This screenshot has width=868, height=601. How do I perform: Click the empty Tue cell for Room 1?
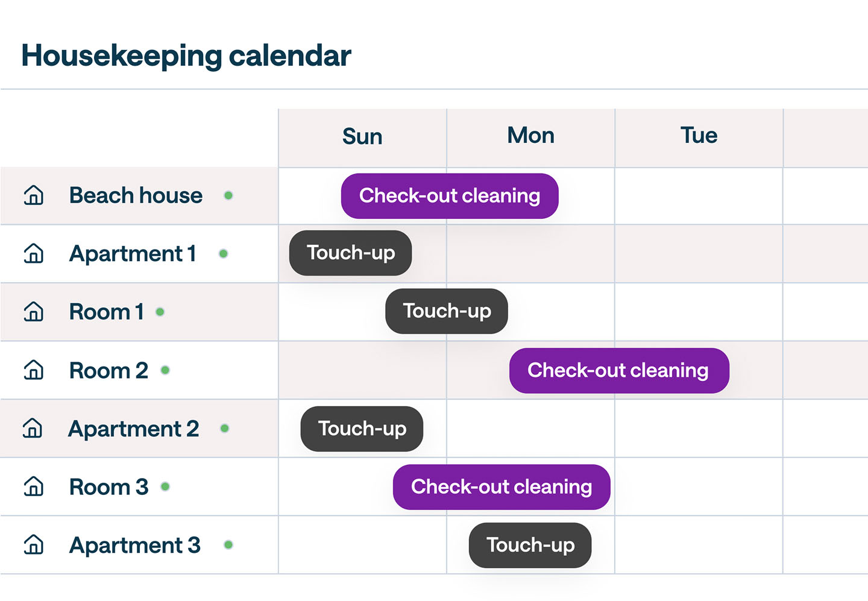[x=699, y=312]
